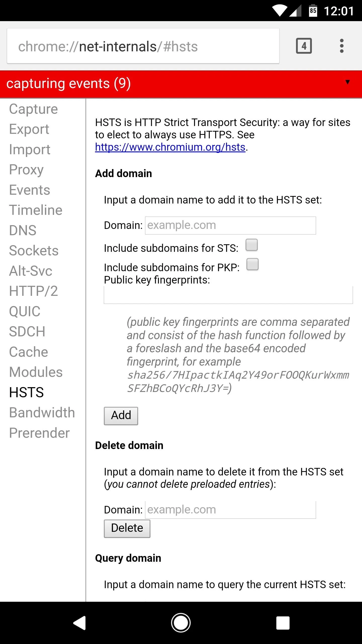362x644 pixels.
Task: Tap the Android back navigation button
Action: (80, 623)
